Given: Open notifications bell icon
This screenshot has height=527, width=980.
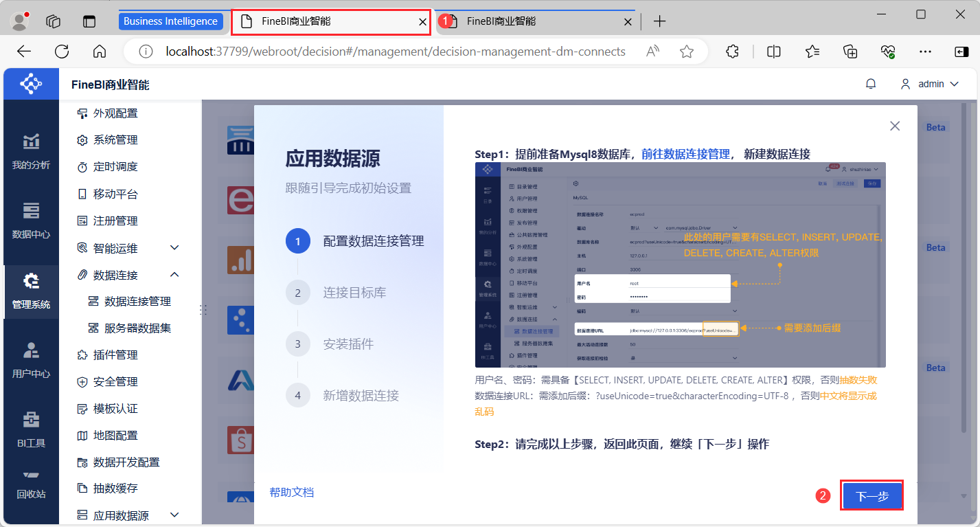Looking at the screenshot, I should coord(871,84).
